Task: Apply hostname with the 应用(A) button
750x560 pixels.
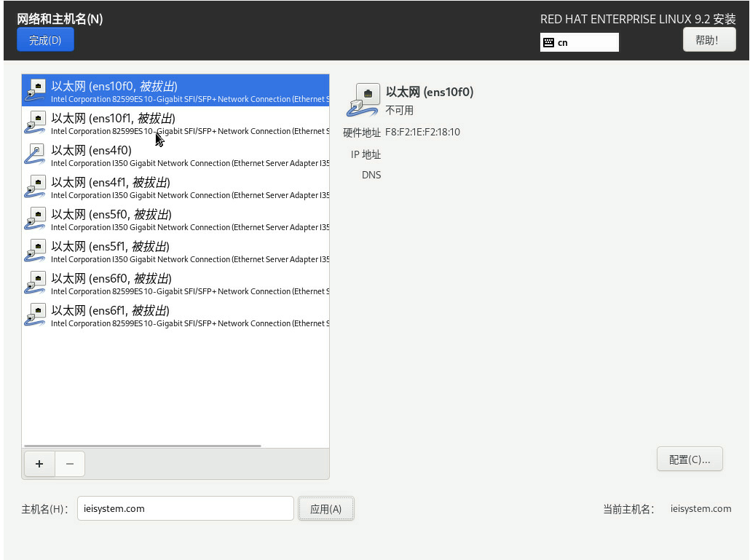Action: pos(325,509)
